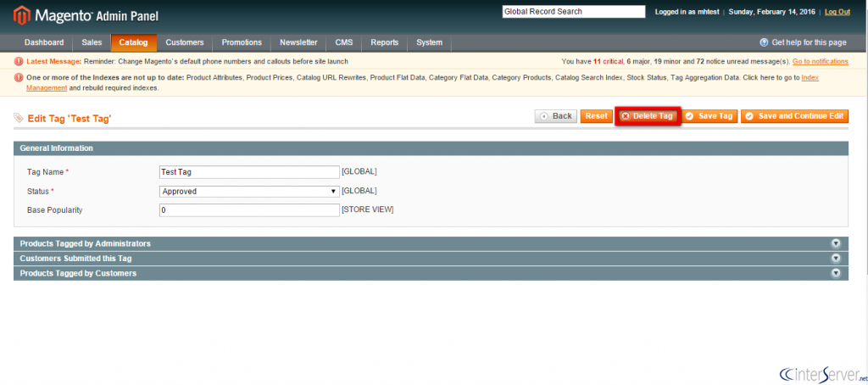Click the 'Logged in as mhtest' text

[x=687, y=12]
